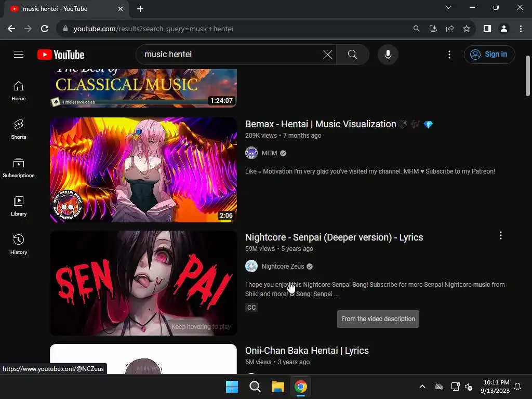Image resolution: width=532 pixels, height=399 pixels.
Task: Click the address bar zoom magnifier icon
Action: 416,29
